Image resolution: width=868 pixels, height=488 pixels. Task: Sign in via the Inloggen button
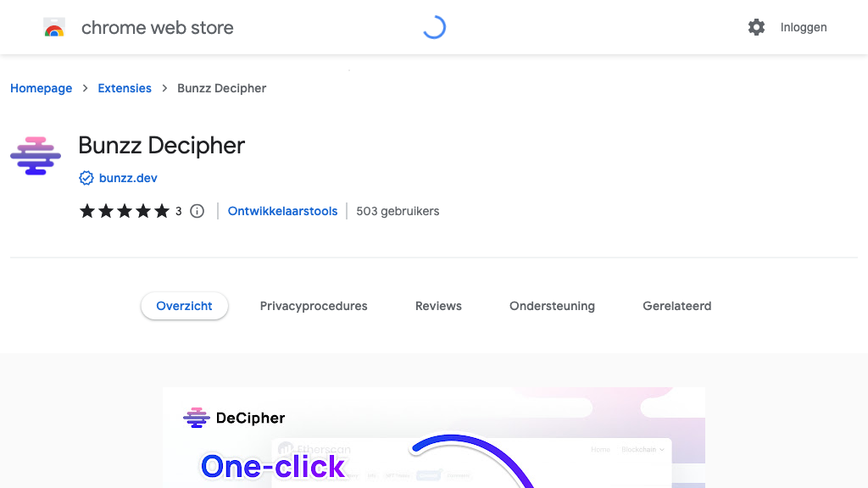point(804,27)
